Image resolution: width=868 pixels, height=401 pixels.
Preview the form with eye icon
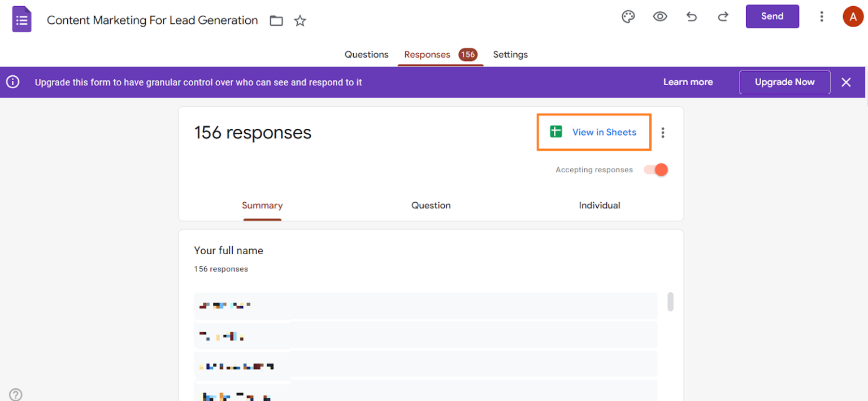(660, 17)
